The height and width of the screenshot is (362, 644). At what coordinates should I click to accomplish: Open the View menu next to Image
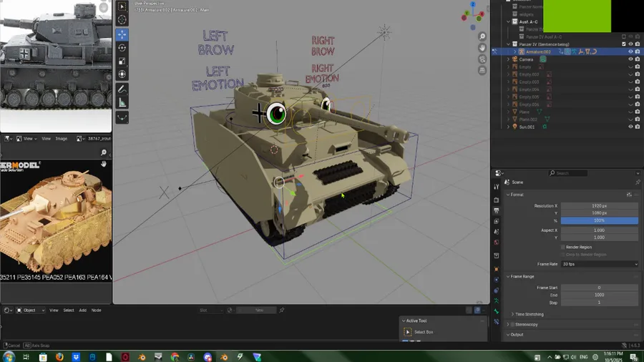[x=46, y=139]
